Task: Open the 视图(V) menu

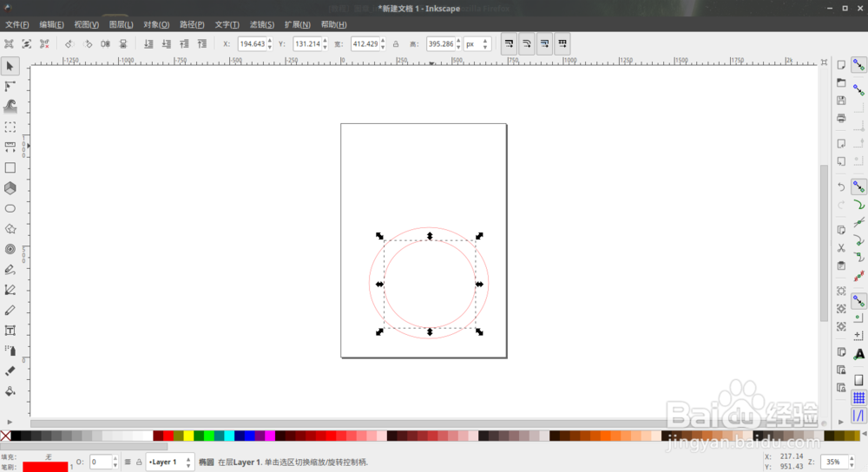Action: [86, 24]
